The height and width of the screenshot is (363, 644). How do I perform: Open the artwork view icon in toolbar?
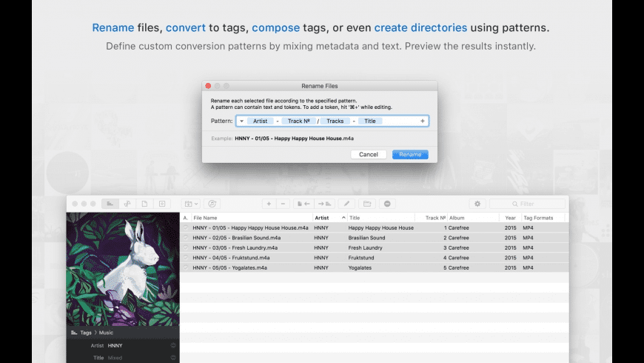(x=162, y=204)
